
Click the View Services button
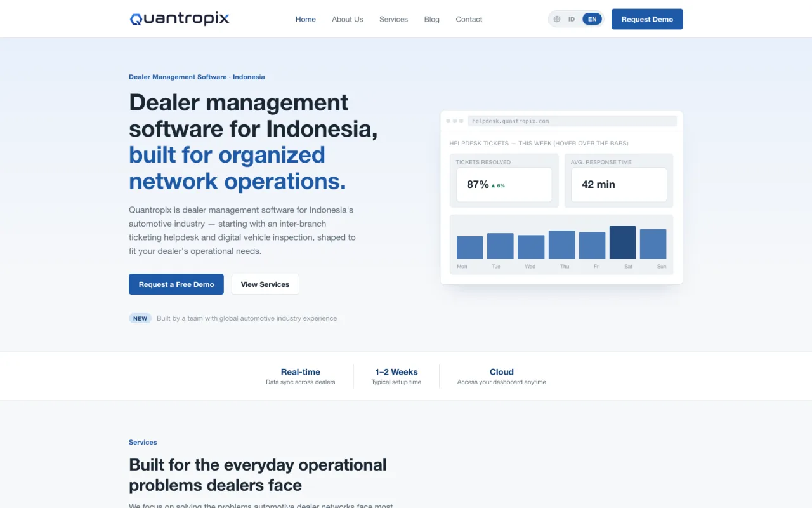265,284
